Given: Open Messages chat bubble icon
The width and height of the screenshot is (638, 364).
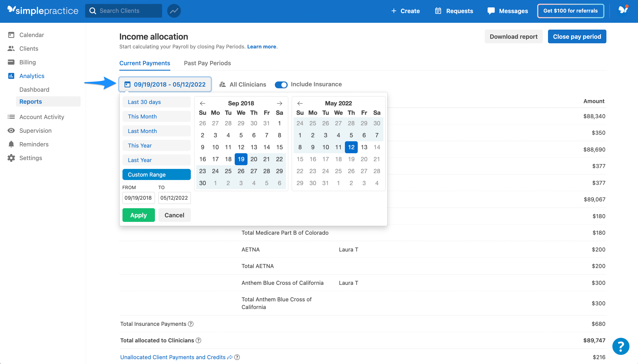Looking at the screenshot, I should coord(491,11).
